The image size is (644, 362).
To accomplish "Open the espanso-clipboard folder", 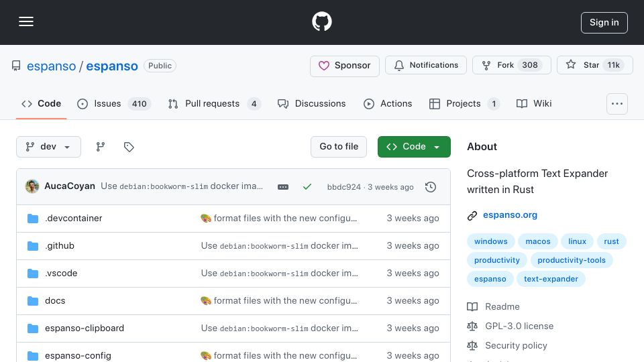I will (x=85, y=328).
